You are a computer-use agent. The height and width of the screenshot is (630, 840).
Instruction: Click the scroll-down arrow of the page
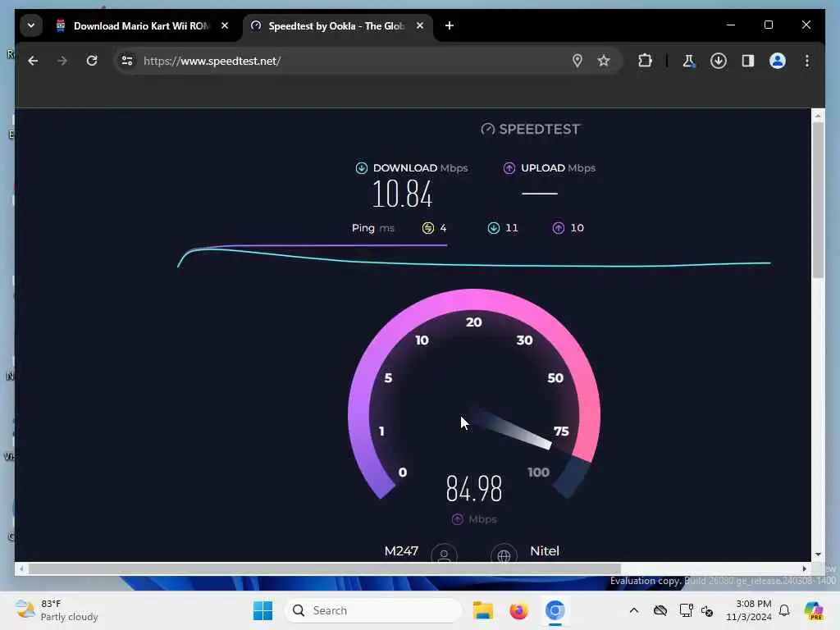[818, 555]
